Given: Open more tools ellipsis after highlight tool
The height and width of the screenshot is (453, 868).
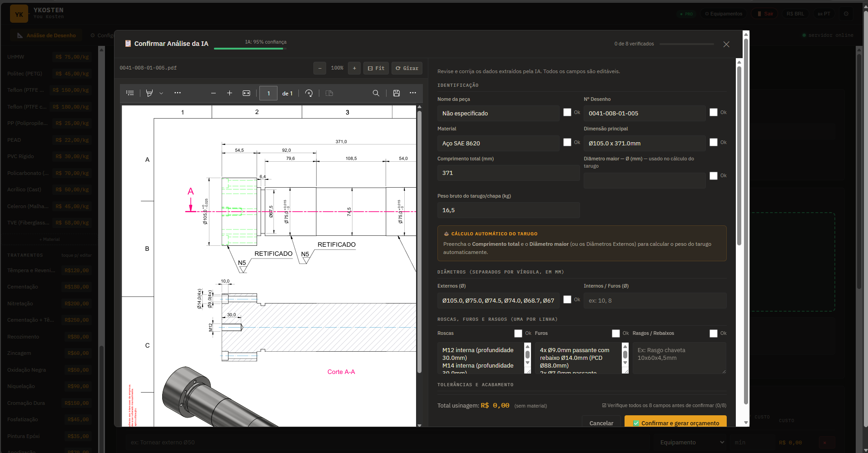Looking at the screenshot, I should (x=178, y=93).
